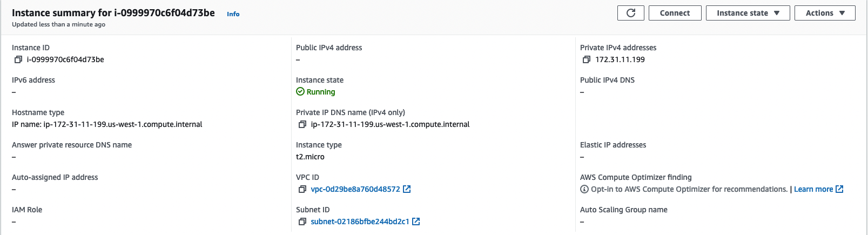Open vpc-0d29be8a760d48572 link

355,189
